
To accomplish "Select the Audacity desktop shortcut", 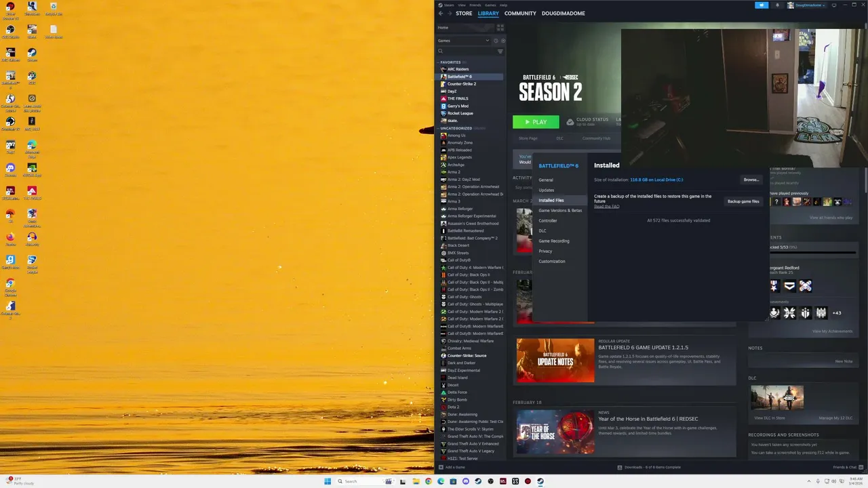I will (x=32, y=239).
